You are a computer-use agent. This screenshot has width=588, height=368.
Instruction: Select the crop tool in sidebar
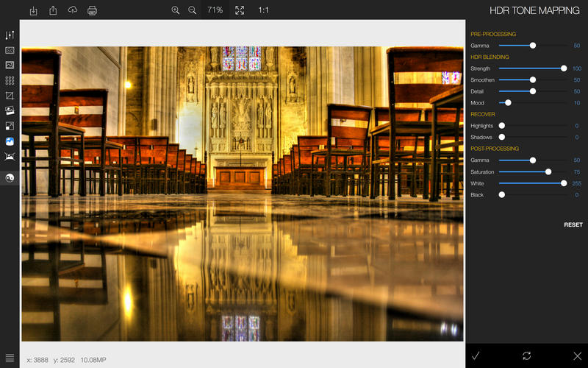point(10,96)
